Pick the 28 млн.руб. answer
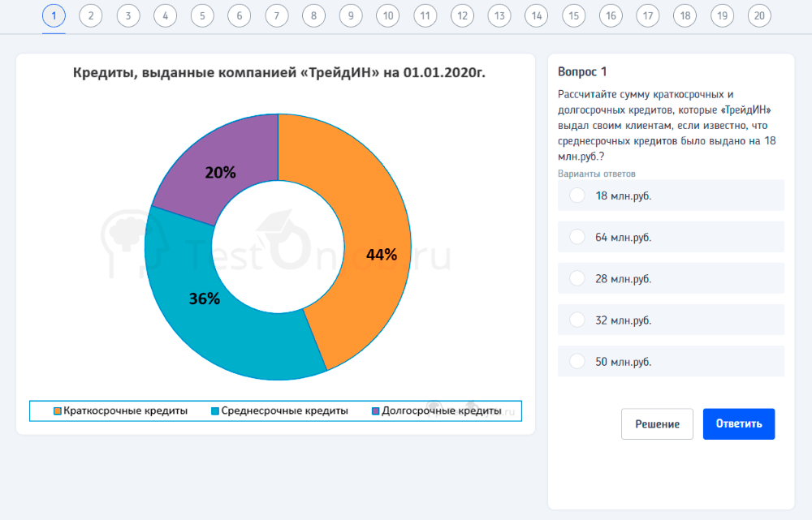The image size is (812, 520). point(671,278)
